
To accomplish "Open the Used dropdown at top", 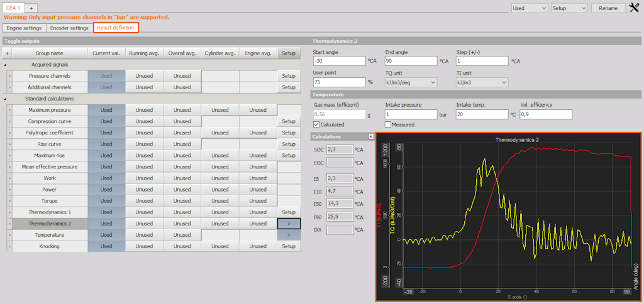I will pyautogui.click(x=530, y=8).
